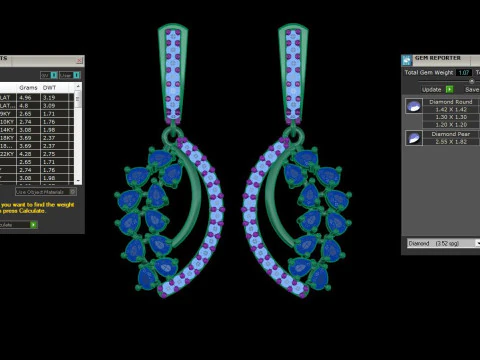Select the 18KY row 3.69 grams cell
Image resolution: width=480 pixels, height=360 pixels.
(28, 138)
